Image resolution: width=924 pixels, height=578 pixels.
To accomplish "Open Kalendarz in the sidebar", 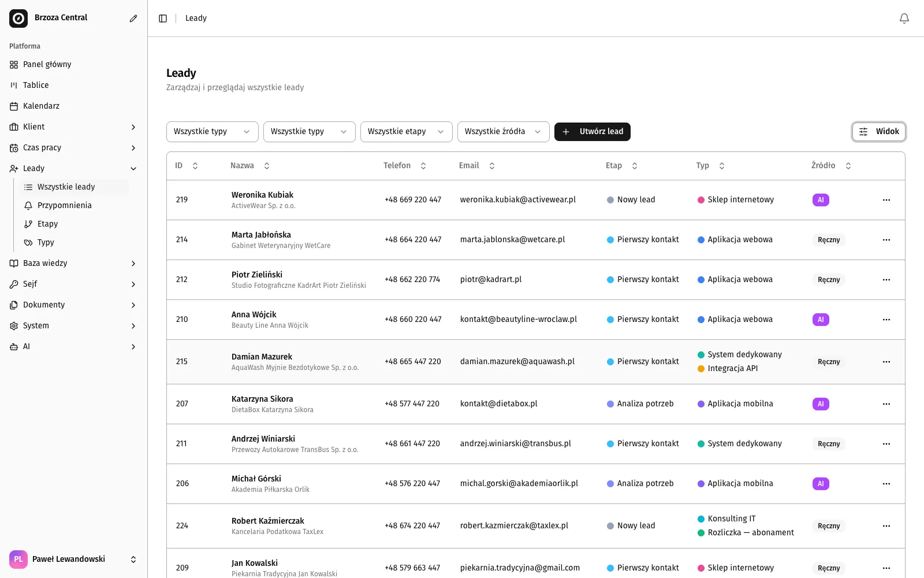I will click(x=73, y=106).
